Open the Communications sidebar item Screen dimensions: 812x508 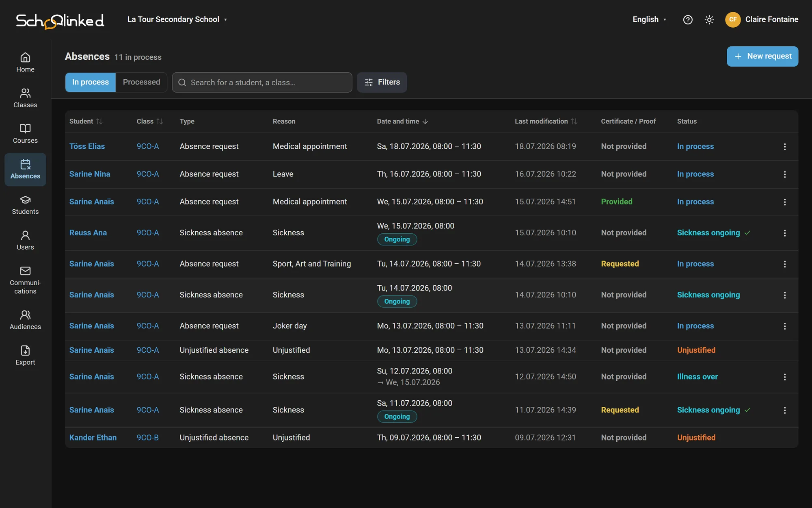coord(25,280)
